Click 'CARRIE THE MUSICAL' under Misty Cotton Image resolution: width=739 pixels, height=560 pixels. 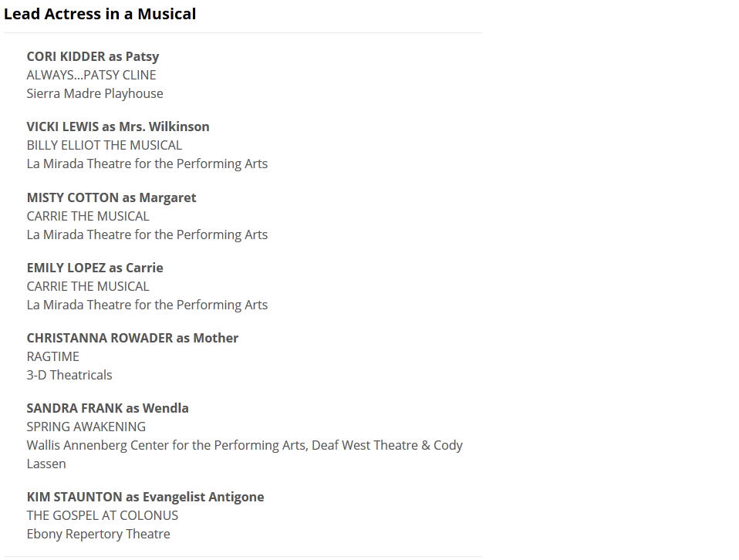(x=88, y=216)
